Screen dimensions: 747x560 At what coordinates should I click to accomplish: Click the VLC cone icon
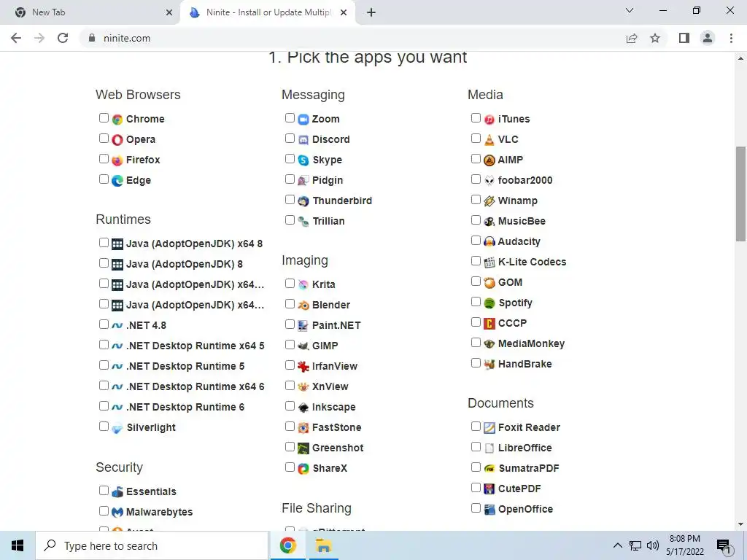point(489,139)
